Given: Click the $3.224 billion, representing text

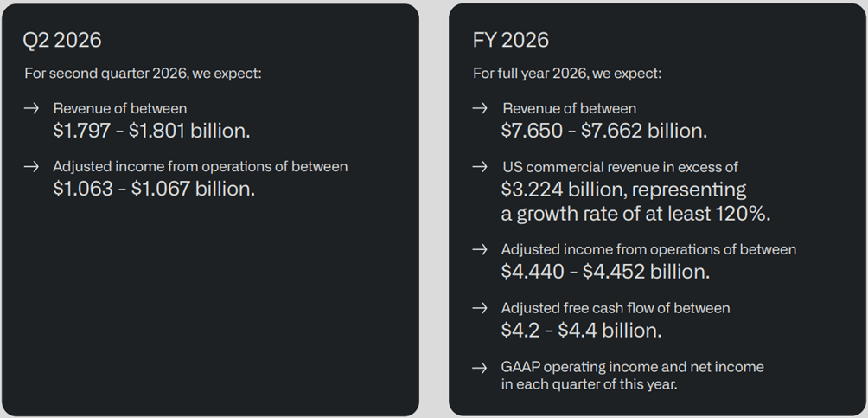Looking at the screenshot, I should 624,190.
